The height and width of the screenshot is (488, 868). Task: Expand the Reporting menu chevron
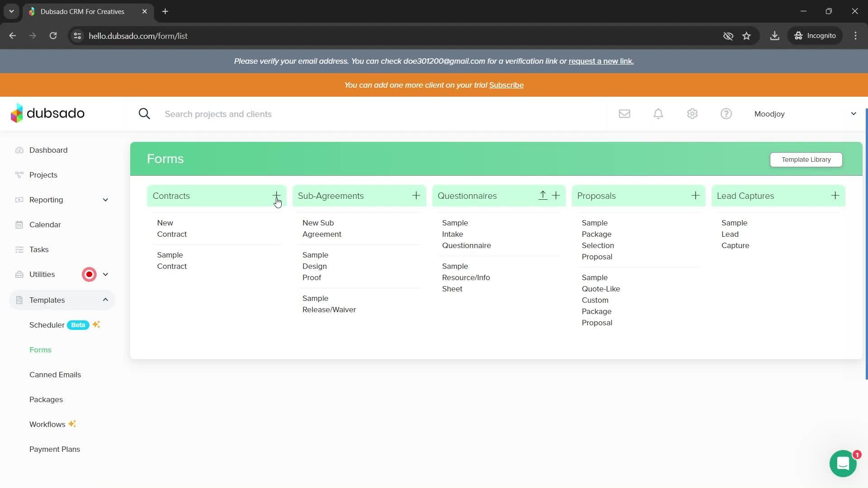tap(105, 200)
